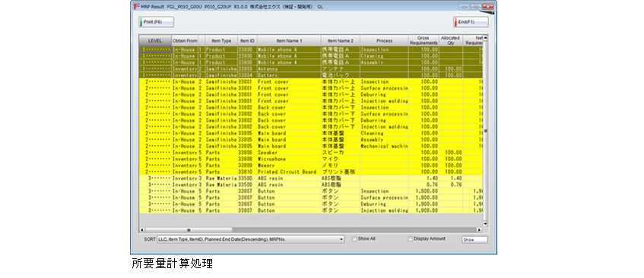Screen dimensions: 644x278
Task: Click the Gross Requirements column header
Action: pyautogui.click(x=424, y=40)
